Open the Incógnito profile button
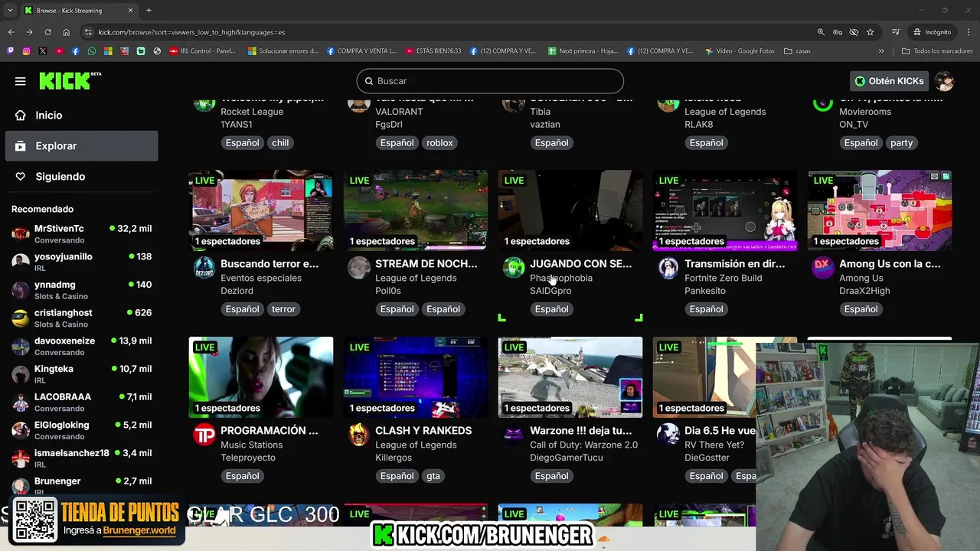 (932, 32)
